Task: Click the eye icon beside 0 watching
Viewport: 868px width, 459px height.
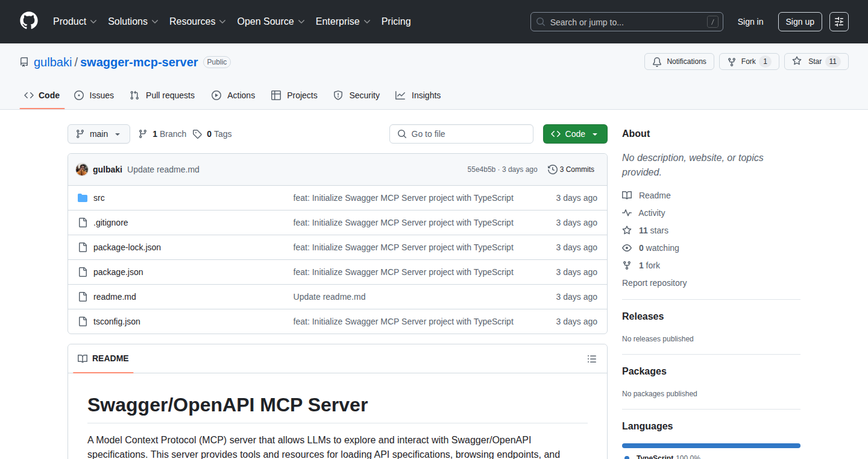Action: (627, 248)
